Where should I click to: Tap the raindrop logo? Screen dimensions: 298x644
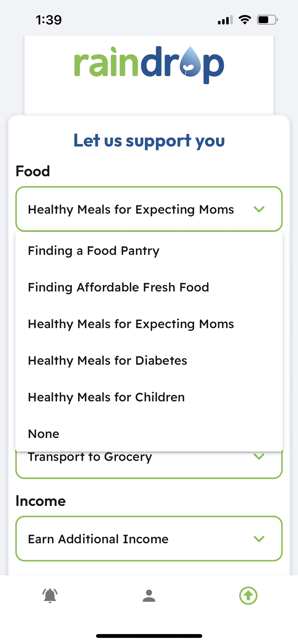coord(149,65)
